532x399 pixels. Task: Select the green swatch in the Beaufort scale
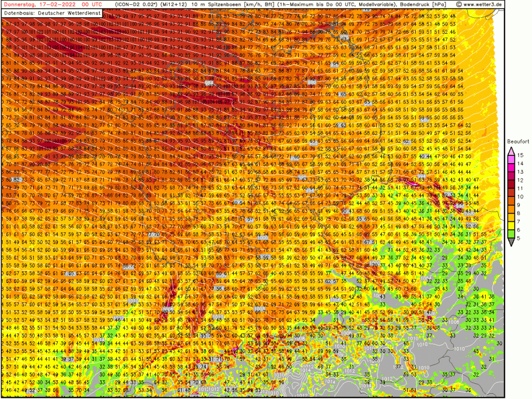[x=511, y=234]
